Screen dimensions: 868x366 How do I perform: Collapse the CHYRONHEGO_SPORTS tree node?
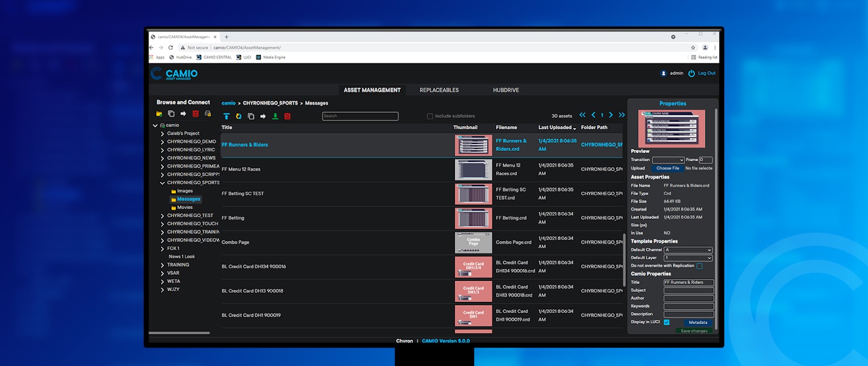point(162,183)
